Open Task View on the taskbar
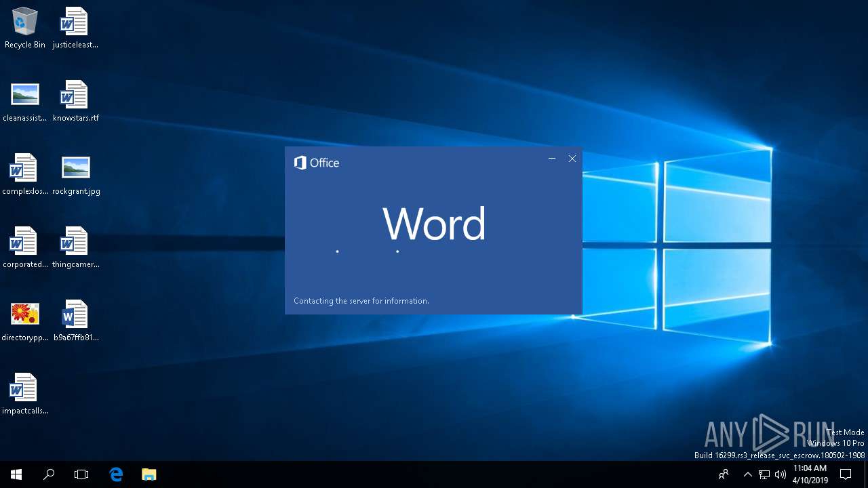Viewport: 868px width, 488px height. coord(81,474)
